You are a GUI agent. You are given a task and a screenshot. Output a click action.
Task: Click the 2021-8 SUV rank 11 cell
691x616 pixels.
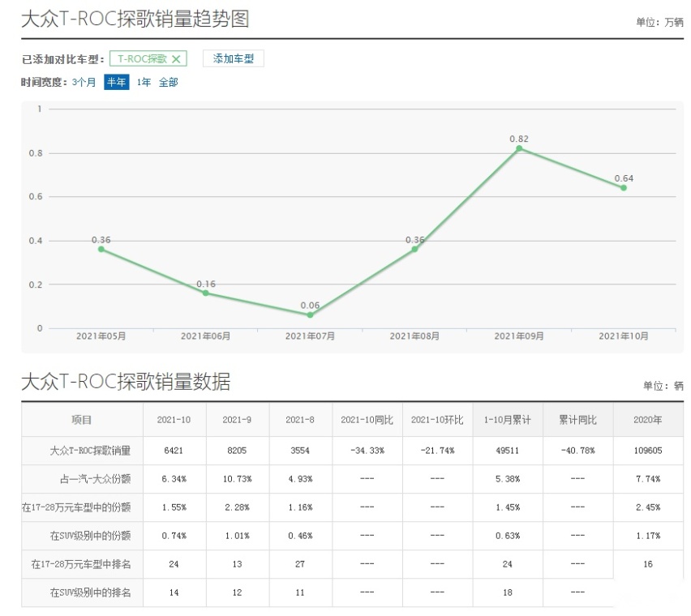tap(299, 592)
